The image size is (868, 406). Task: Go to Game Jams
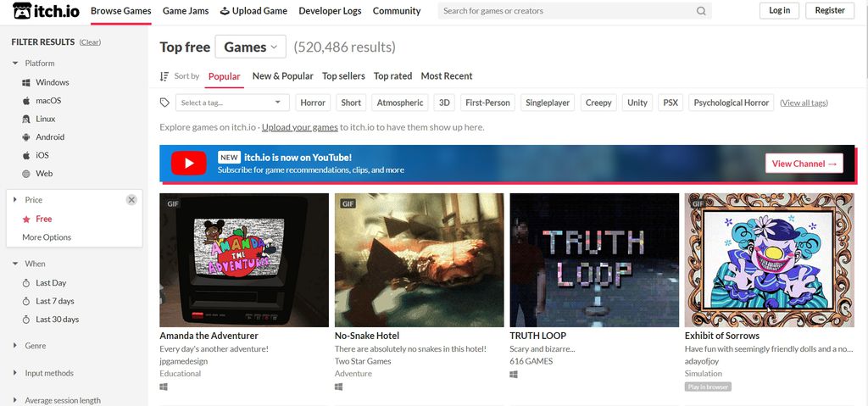click(186, 11)
